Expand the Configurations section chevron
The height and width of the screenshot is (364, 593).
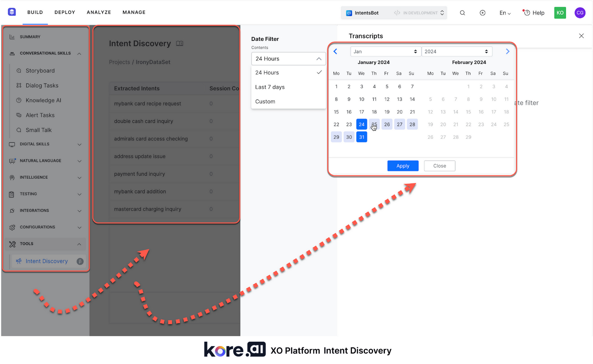pyautogui.click(x=79, y=227)
